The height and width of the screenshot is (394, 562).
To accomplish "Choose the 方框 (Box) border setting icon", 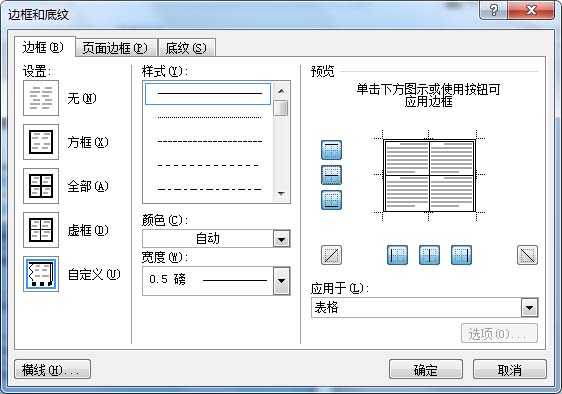I will point(41,142).
